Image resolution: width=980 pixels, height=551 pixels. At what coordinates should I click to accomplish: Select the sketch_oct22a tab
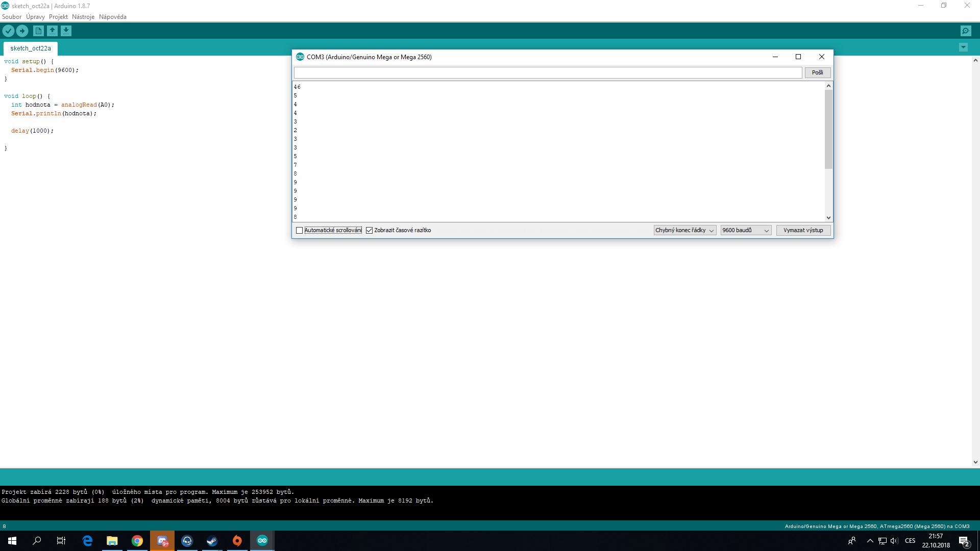click(31, 48)
